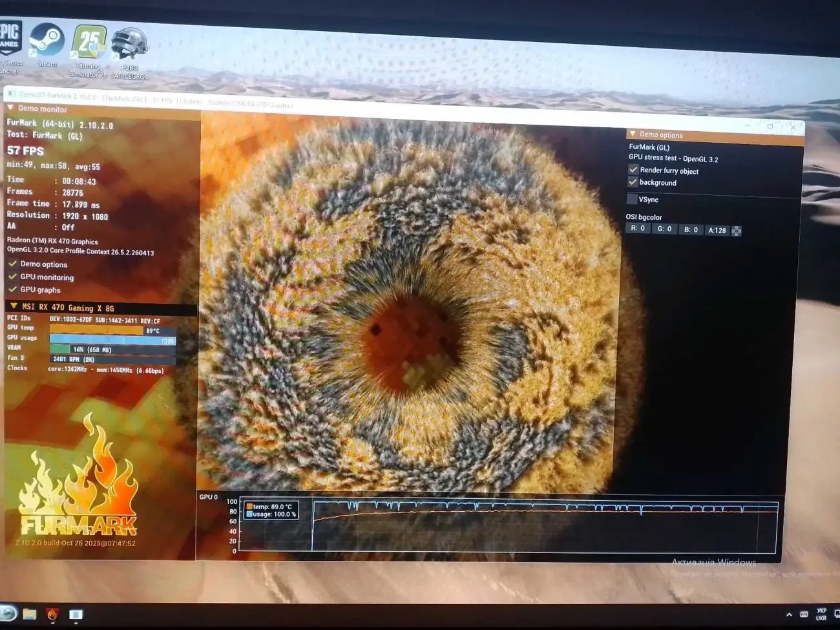Untick the GPU graphs checkbox
Viewport: 840px width, 630px height.
click(x=12, y=289)
